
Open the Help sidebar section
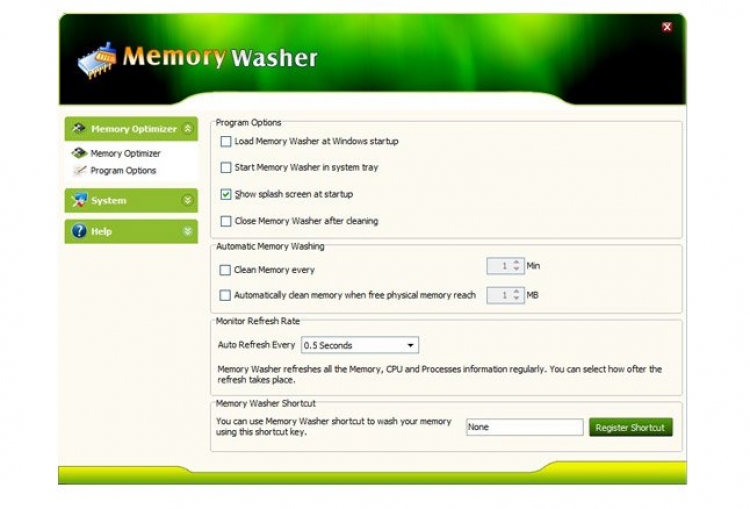click(131, 231)
